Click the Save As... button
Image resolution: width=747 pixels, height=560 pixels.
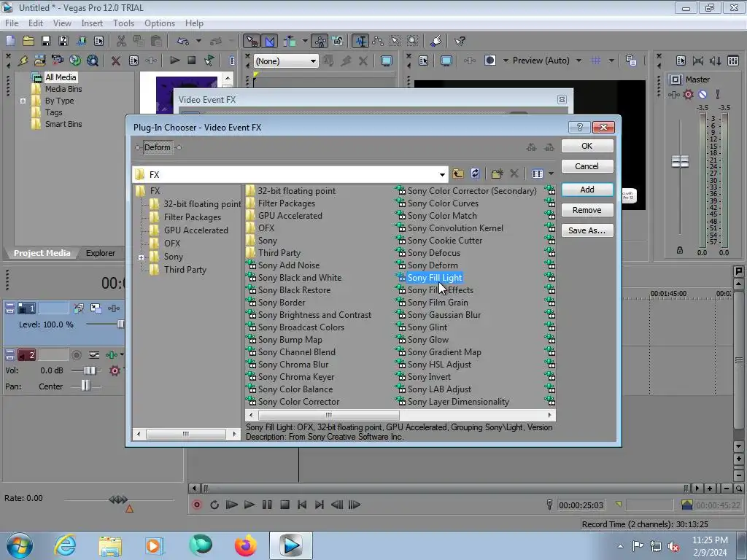pos(587,230)
